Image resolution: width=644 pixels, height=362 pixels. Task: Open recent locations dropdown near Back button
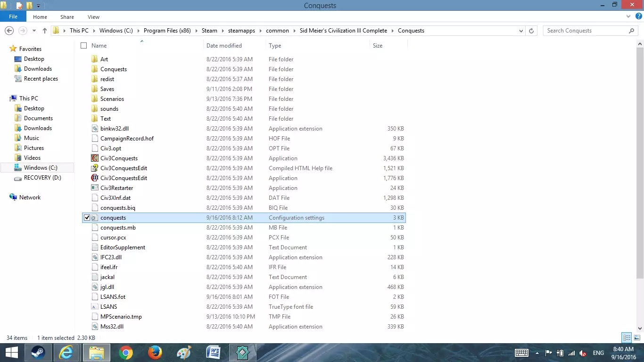tap(34, 31)
